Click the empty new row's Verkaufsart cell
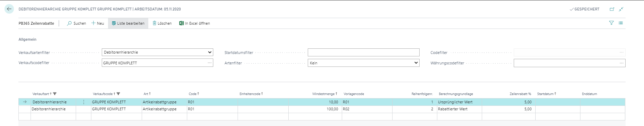This screenshot has width=644, height=126. pyautogui.click(x=53, y=116)
